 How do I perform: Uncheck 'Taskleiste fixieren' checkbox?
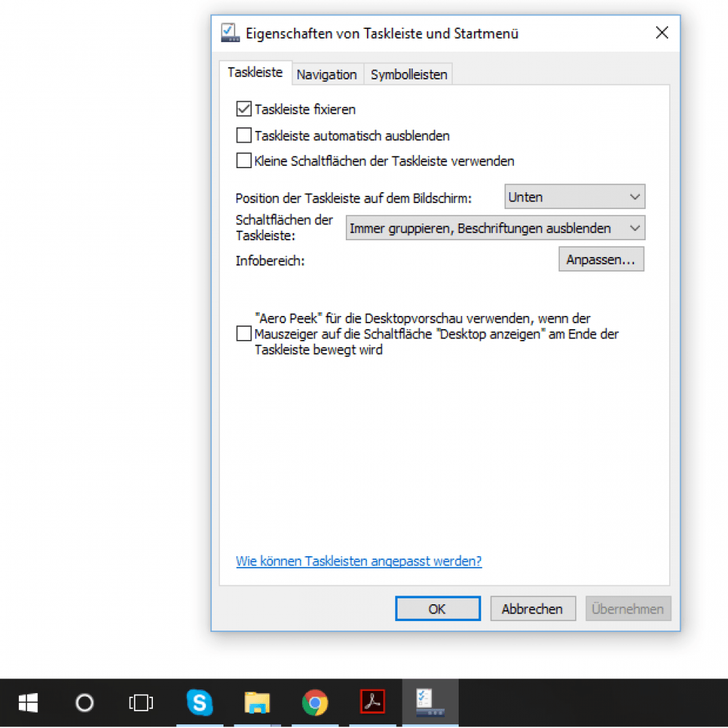[244, 109]
